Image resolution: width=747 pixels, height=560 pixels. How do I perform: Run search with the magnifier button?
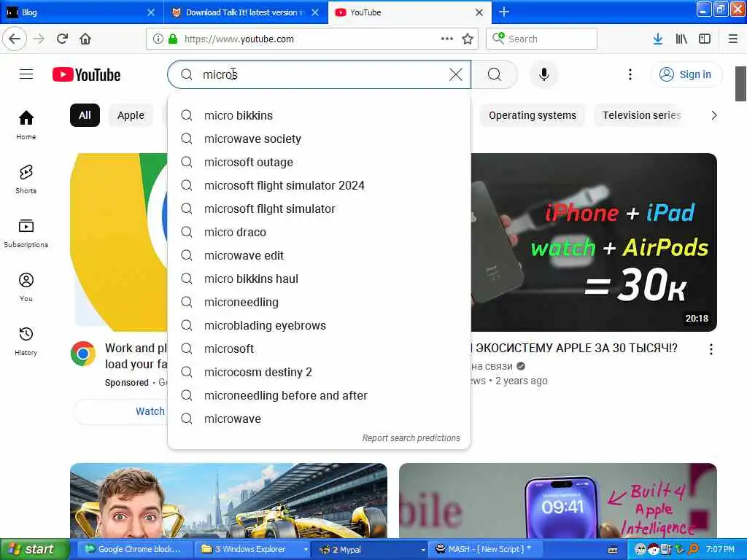coord(495,74)
